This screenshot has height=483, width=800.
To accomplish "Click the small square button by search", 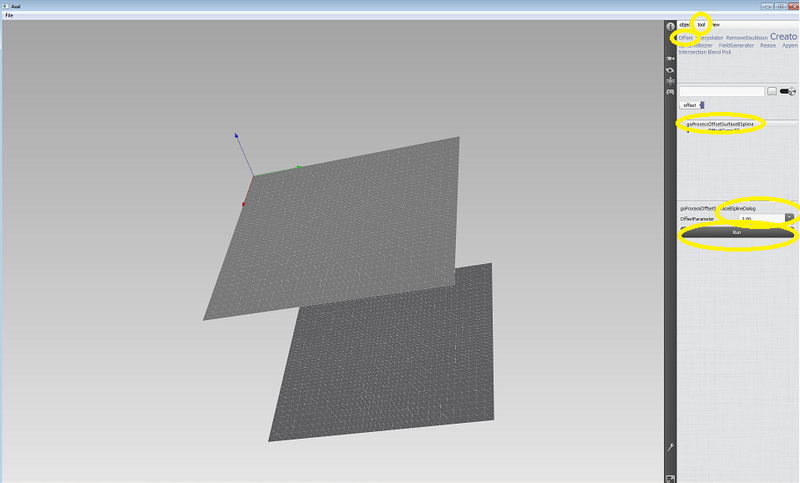I will (x=772, y=91).
